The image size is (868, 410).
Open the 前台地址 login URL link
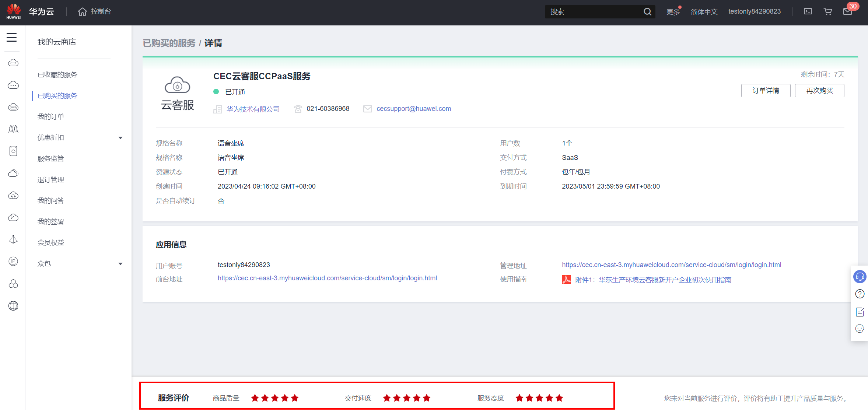[x=328, y=278]
